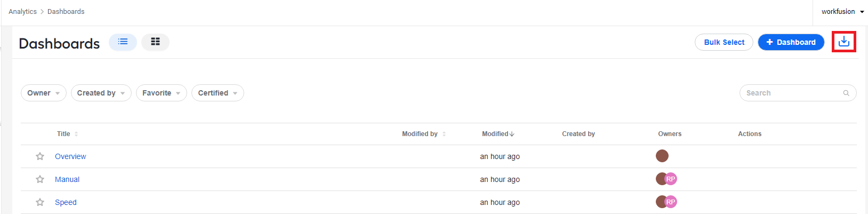This screenshot has height=214, width=868.
Task: Sort by Title column arrows
Action: [x=76, y=134]
